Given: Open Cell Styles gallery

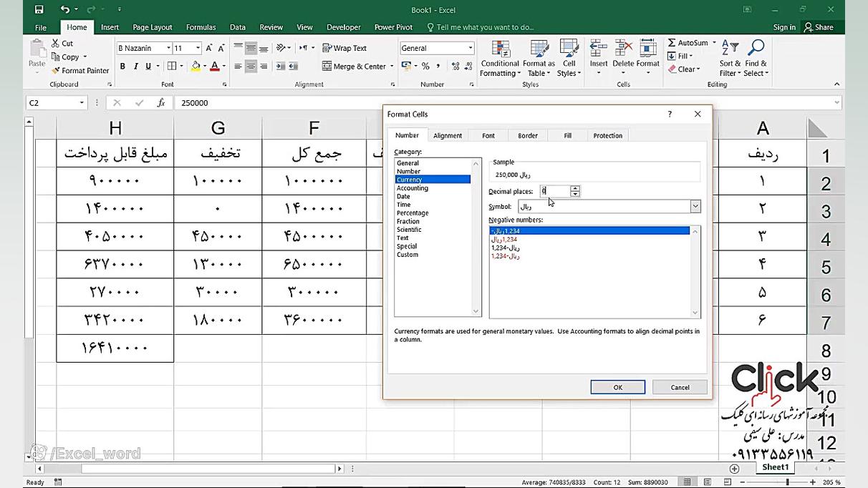Looking at the screenshot, I should coord(569,58).
